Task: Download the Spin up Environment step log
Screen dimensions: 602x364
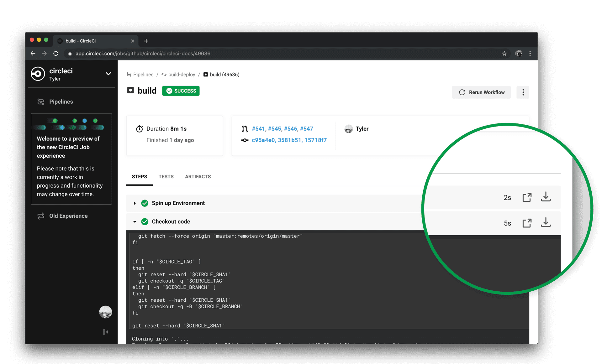Action: click(x=546, y=197)
